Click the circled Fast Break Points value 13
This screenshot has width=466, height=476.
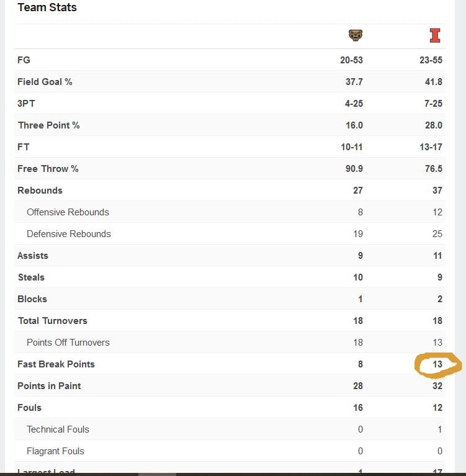tap(437, 364)
